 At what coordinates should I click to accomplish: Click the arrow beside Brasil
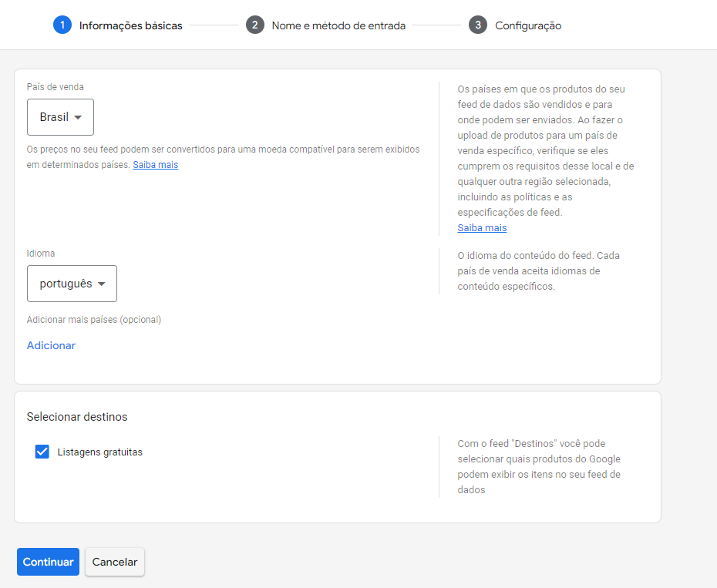pos(78,117)
